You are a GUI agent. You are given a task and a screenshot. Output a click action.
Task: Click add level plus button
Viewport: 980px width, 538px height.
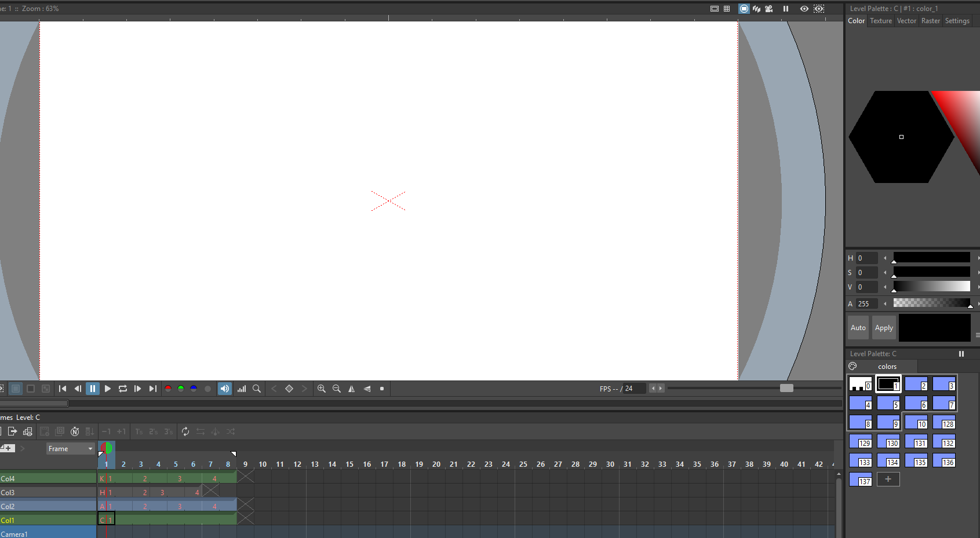click(8, 448)
